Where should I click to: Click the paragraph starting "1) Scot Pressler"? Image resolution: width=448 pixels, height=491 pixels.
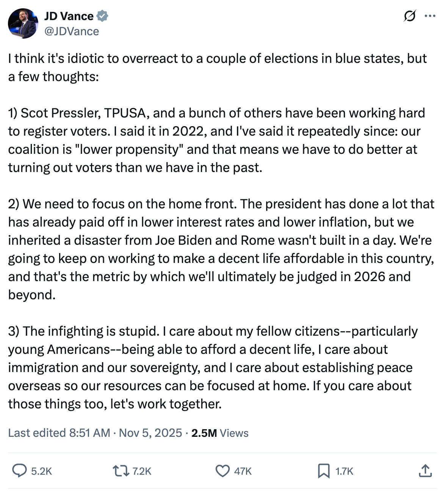(x=216, y=140)
